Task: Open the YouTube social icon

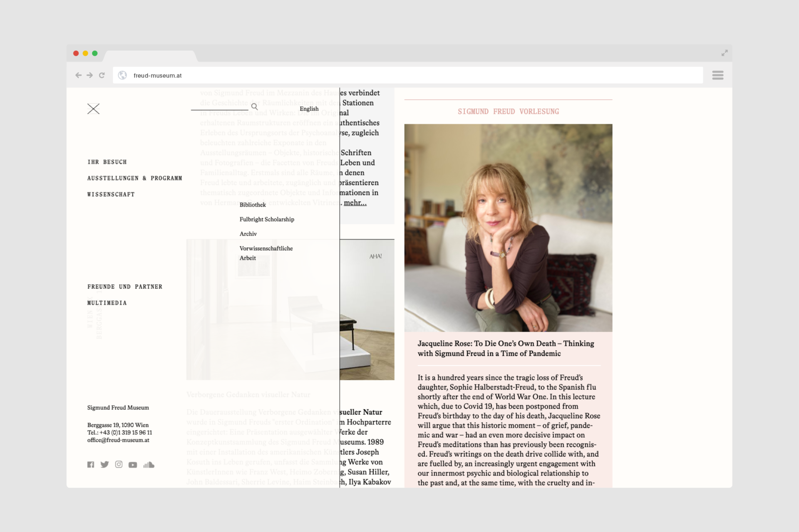Action: pos(133,465)
